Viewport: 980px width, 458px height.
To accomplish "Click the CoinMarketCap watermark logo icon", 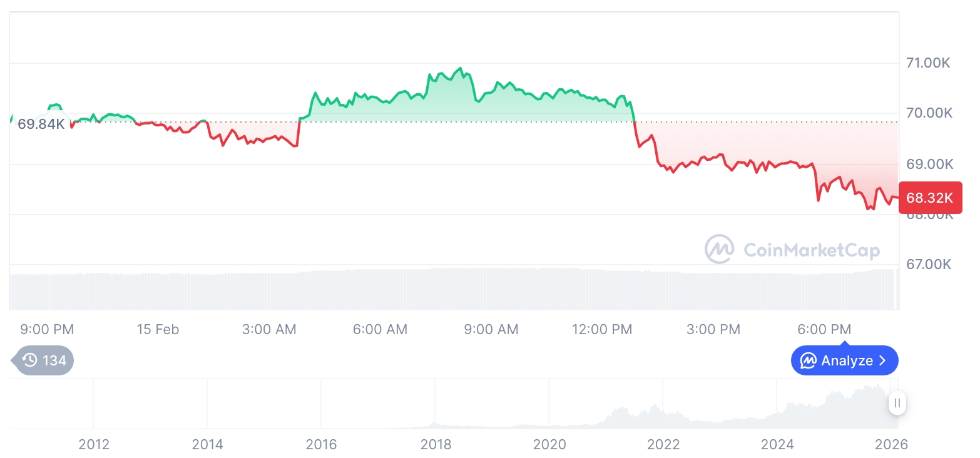I will click(x=720, y=249).
